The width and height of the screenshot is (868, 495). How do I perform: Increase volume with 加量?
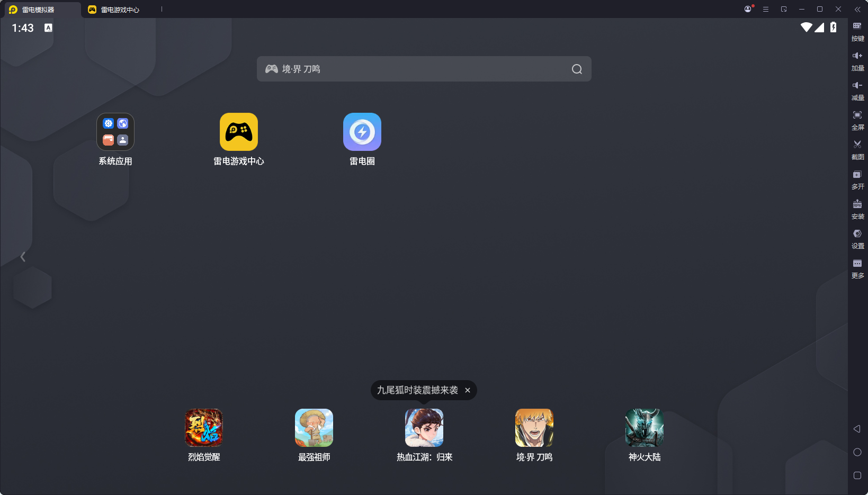pyautogui.click(x=857, y=61)
